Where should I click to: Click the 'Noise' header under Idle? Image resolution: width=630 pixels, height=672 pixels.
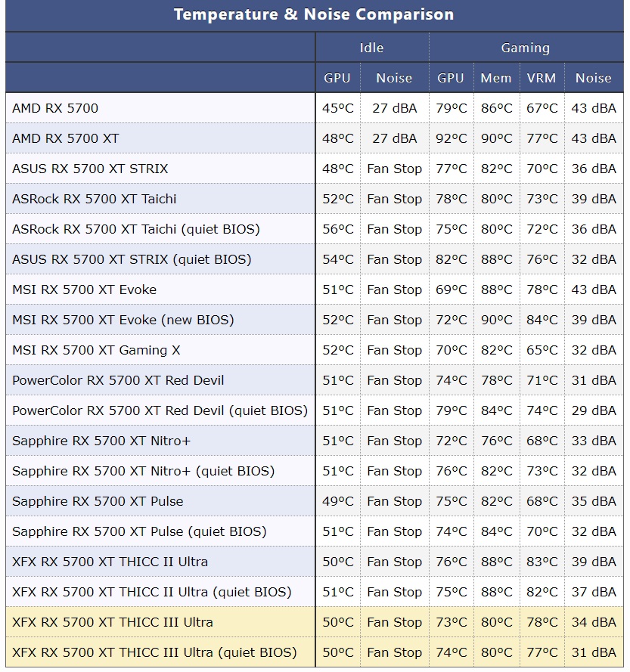[394, 78]
